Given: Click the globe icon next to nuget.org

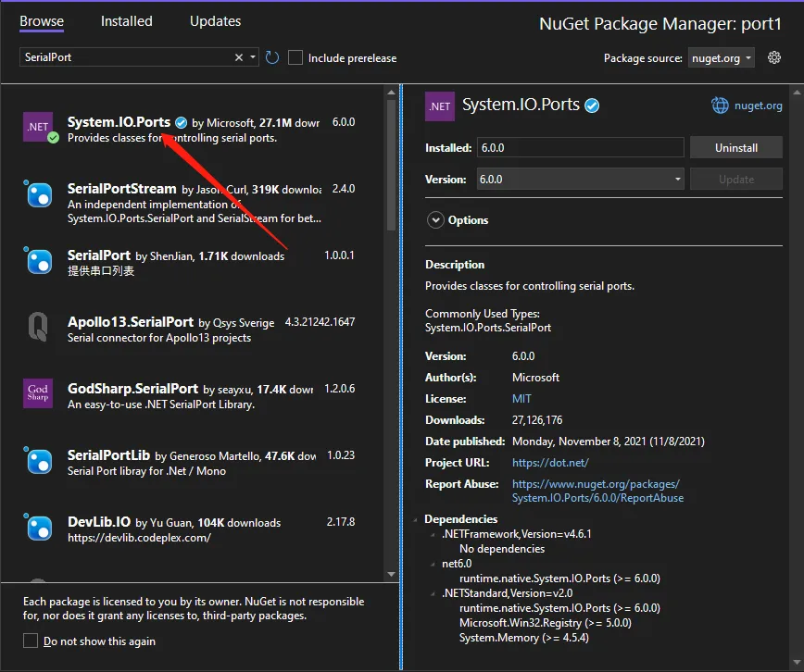Looking at the screenshot, I should point(720,106).
